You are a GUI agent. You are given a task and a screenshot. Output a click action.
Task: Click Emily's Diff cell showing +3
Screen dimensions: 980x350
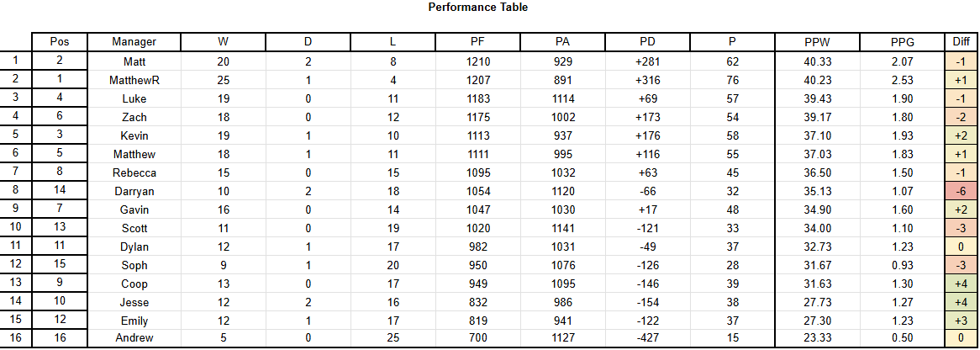(x=962, y=321)
